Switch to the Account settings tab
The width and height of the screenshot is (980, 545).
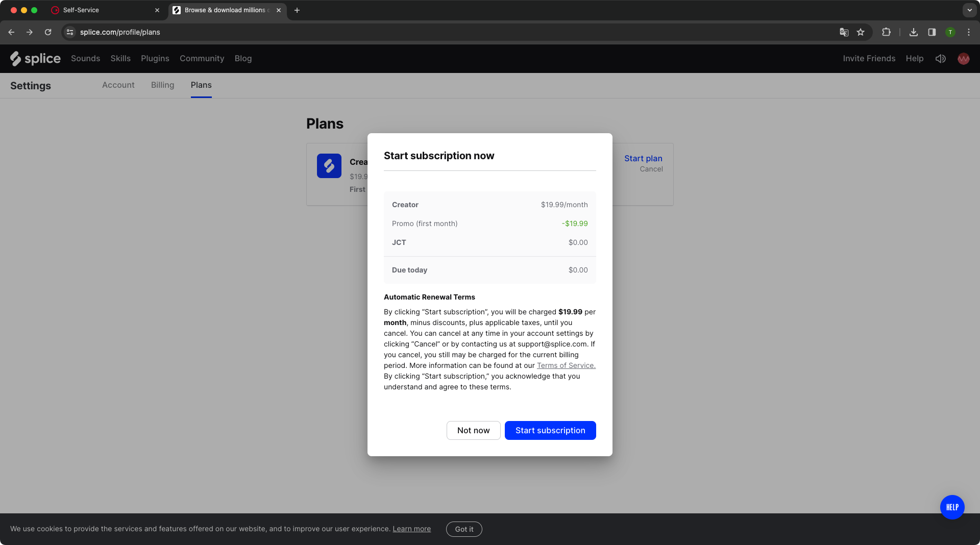coord(118,85)
